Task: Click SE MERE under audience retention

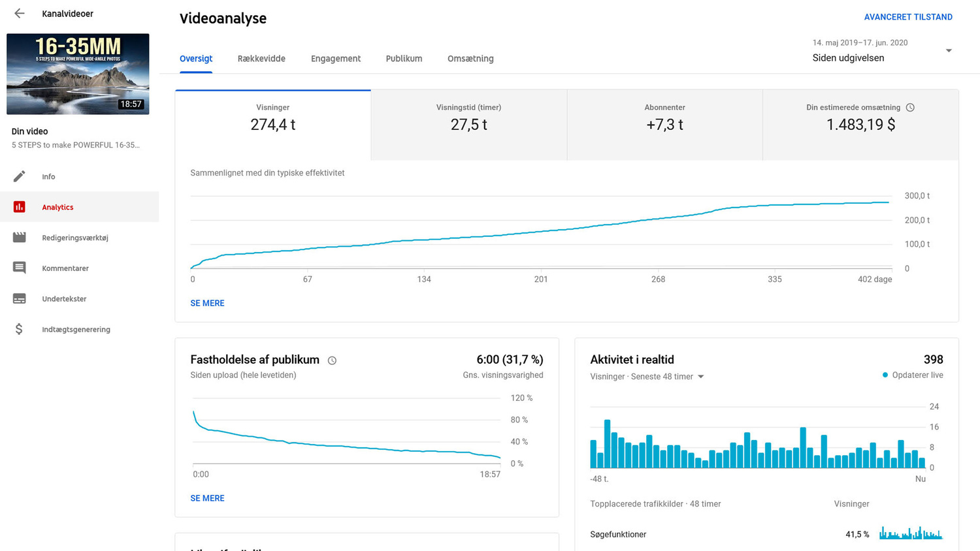Action: click(207, 498)
